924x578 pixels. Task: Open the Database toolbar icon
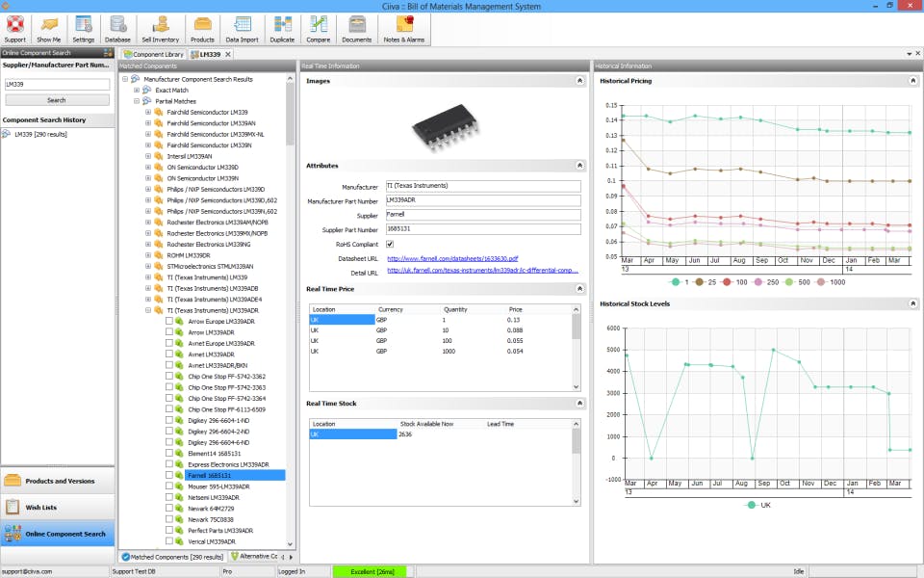117,28
